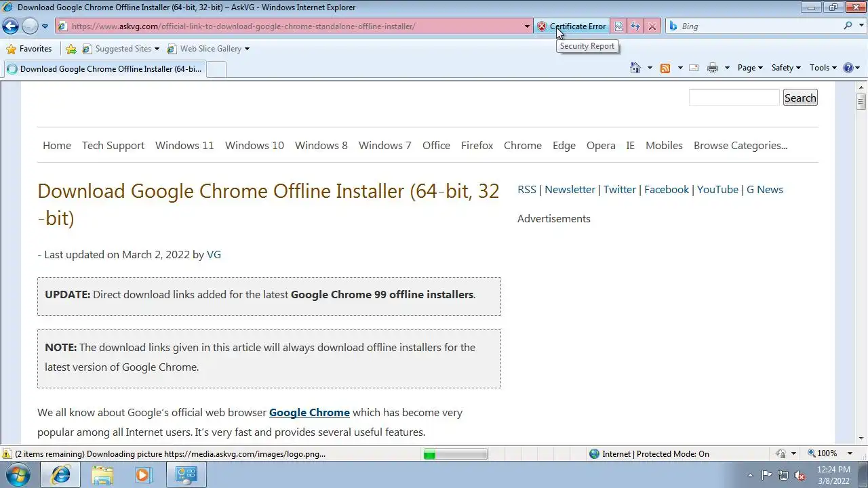Screen dimensions: 868x488
Task: Open the Windows 8 nav link
Action: tap(321, 145)
